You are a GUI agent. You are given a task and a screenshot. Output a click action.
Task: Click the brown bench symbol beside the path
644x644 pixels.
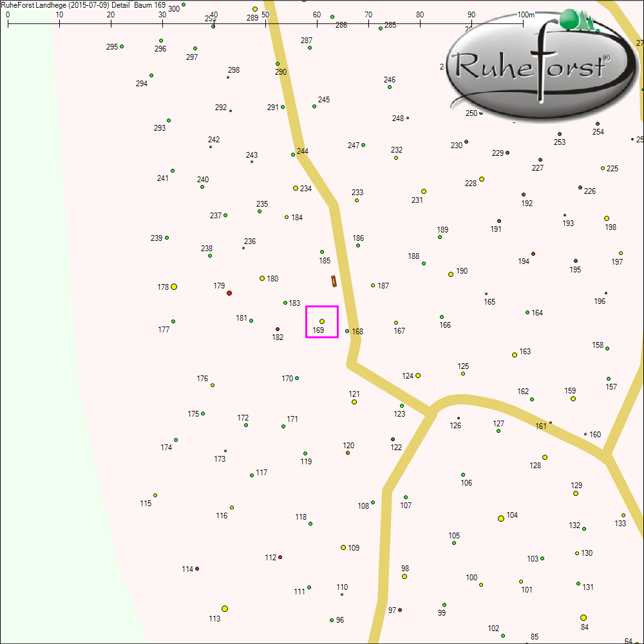tap(334, 281)
